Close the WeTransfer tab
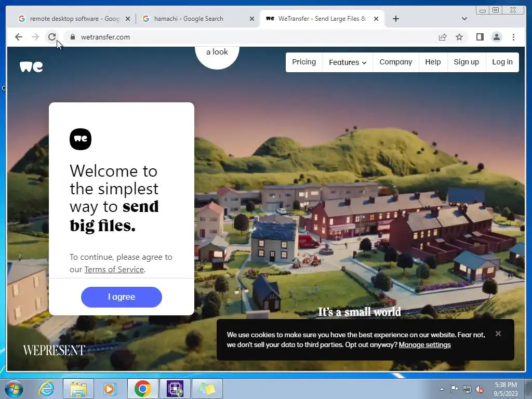Viewport: 532px width, 399px height. coord(376,19)
